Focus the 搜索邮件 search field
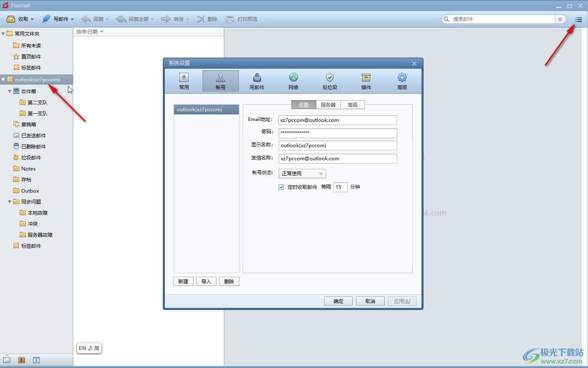588x368 pixels. (x=502, y=19)
